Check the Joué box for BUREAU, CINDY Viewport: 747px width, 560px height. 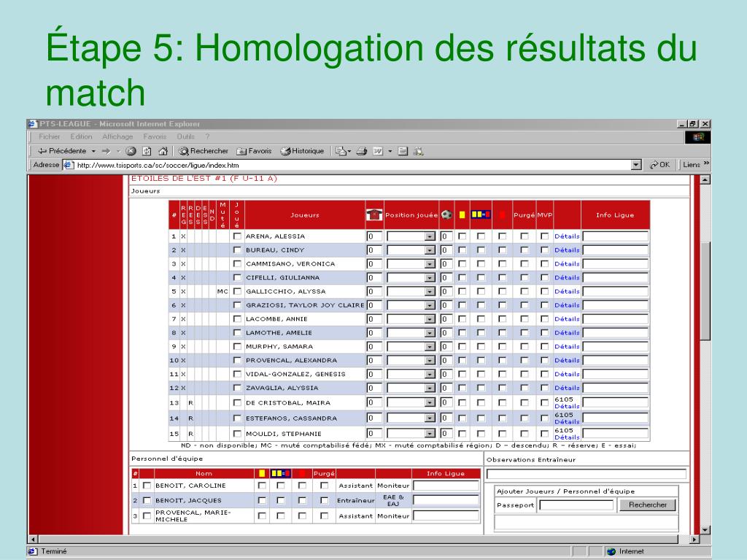[237, 250]
